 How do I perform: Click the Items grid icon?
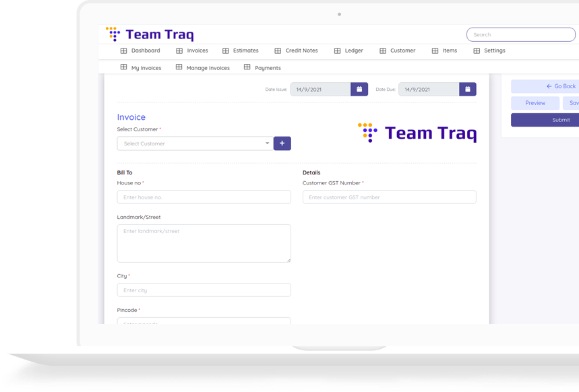click(435, 51)
